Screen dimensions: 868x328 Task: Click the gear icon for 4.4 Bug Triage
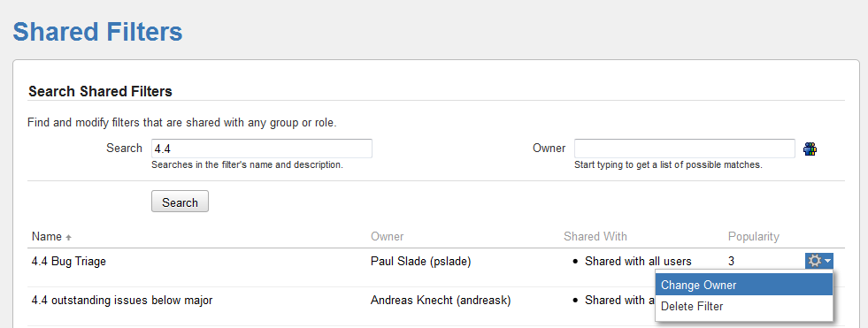pyautogui.click(x=814, y=261)
